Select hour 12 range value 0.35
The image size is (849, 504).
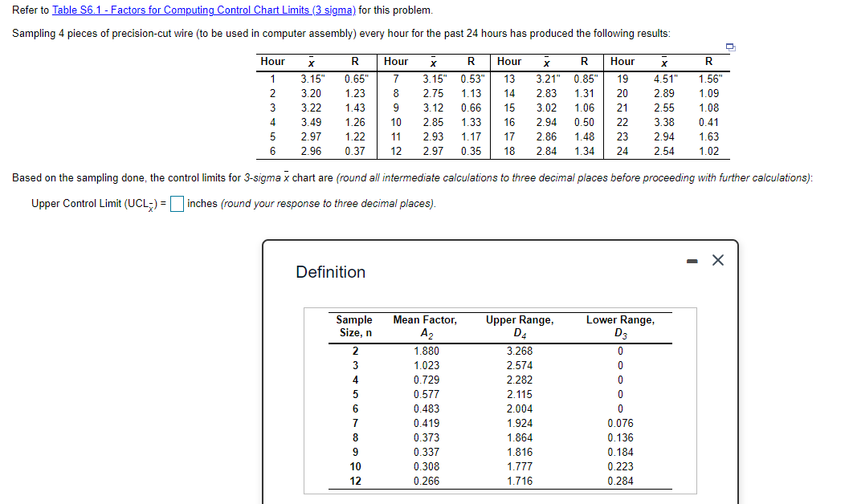pyautogui.click(x=471, y=152)
